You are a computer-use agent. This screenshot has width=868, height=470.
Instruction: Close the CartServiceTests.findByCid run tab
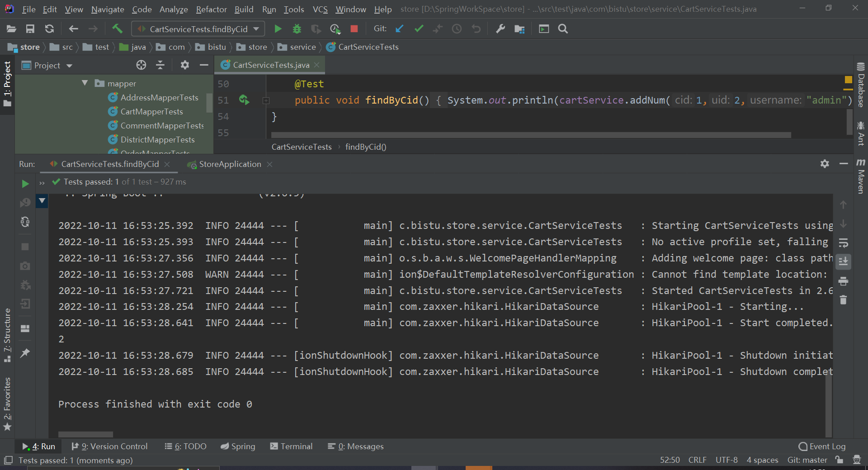pyautogui.click(x=167, y=164)
